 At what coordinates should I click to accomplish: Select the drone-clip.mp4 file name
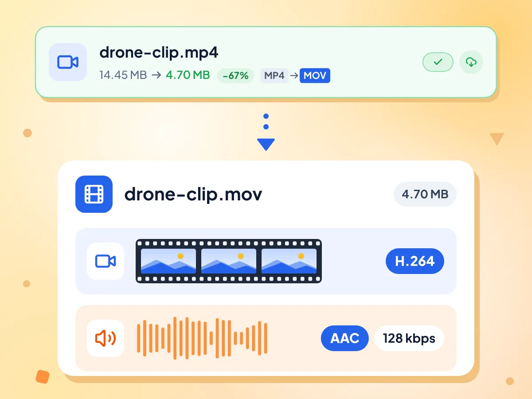(x=159, y=52)
